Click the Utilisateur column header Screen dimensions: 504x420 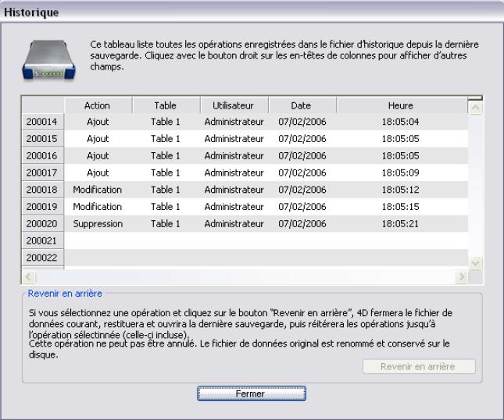(232, 105)
